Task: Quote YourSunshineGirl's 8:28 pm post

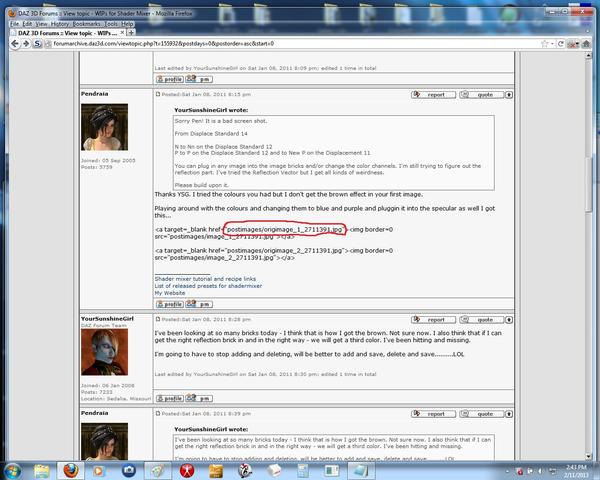Action: pos(481,320)
